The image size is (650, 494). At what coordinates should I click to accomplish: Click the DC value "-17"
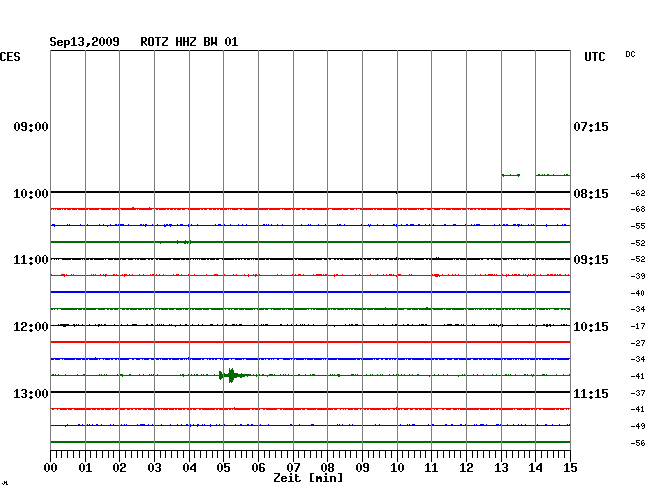pos(638,326)
